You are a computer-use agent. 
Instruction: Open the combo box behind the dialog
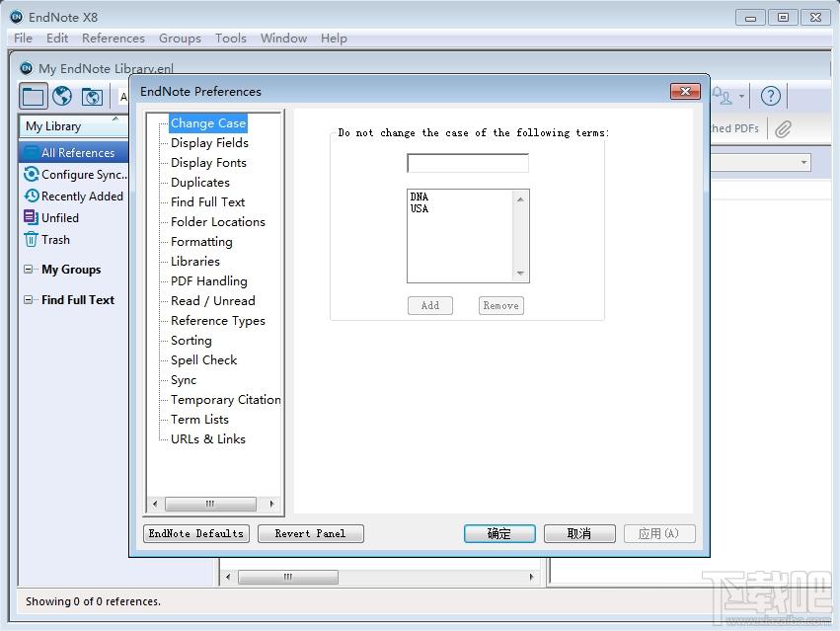point(761,163)
